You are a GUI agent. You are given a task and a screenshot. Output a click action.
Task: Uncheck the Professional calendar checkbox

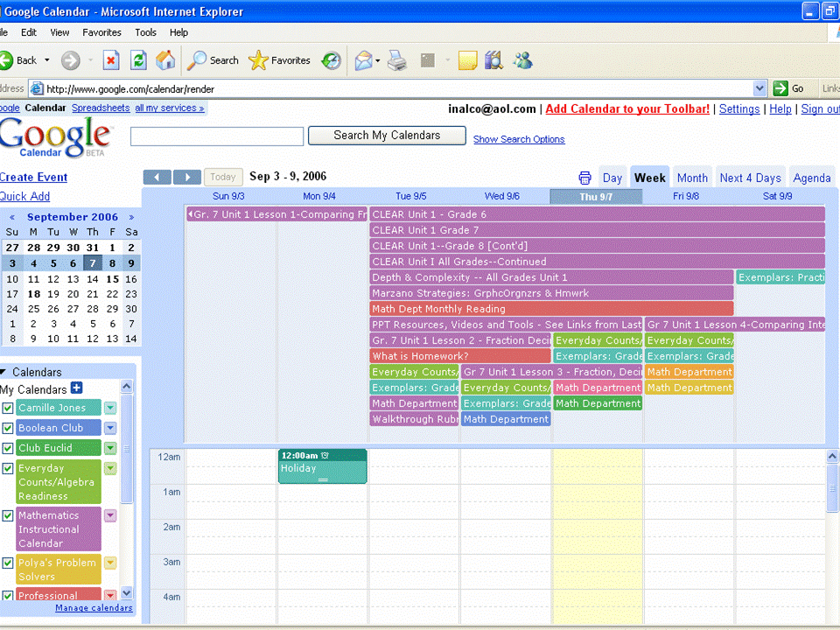point(8,595)
